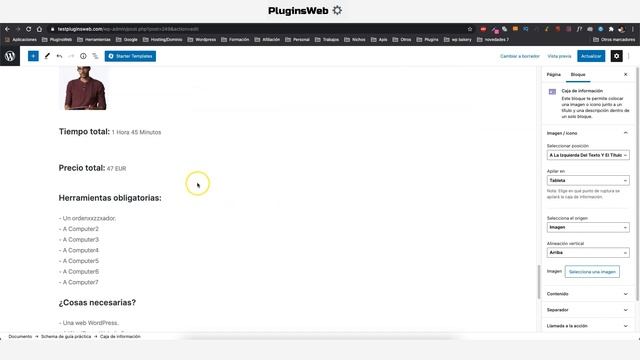Click the WordPress logo to exit editor
The width and height of the screenshot is (640, 360).
10,56
